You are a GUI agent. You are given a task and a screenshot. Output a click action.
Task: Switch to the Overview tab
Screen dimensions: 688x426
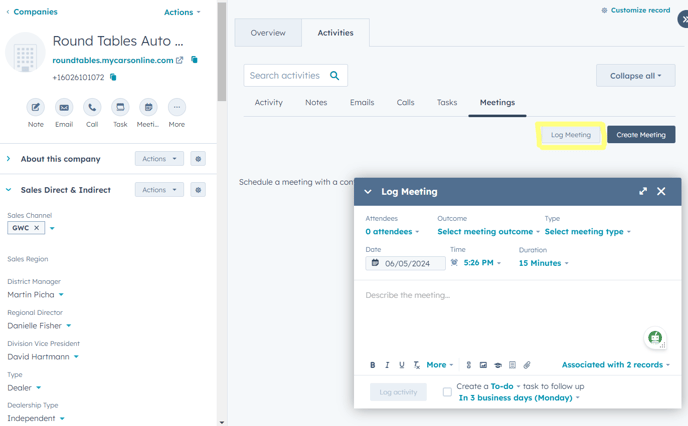click(268, 33)
